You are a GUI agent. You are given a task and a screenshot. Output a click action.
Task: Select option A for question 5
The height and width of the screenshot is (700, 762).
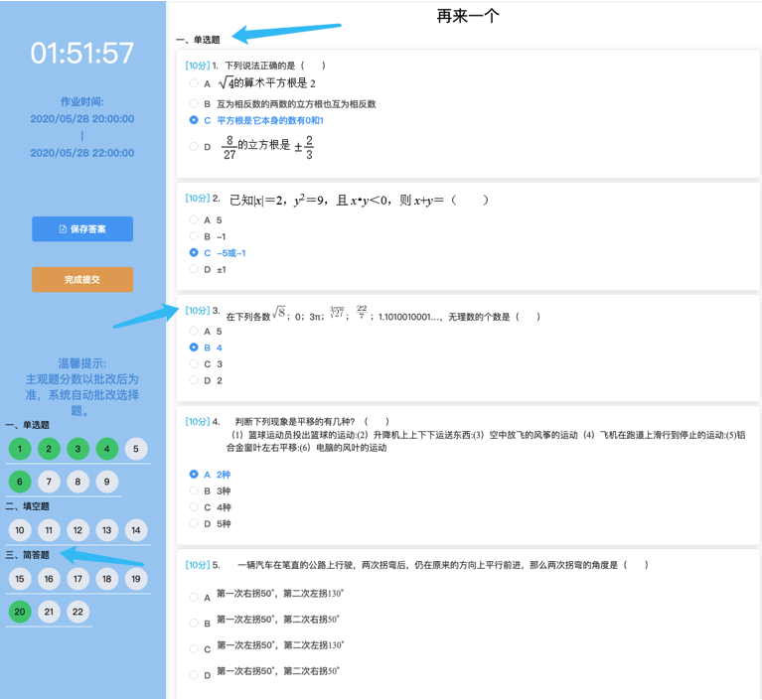pyautogui.click(x=194, y=597)
